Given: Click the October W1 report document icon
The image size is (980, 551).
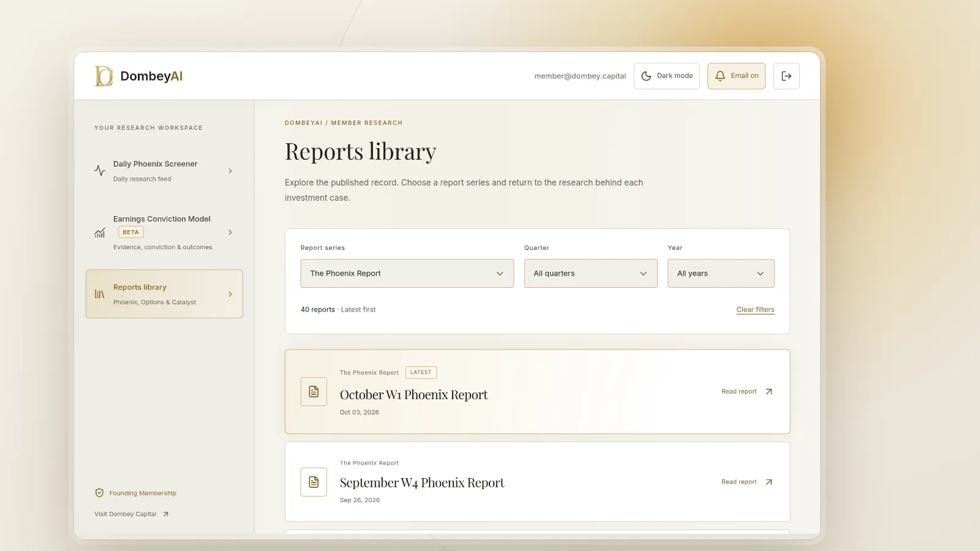Looking at the screenshot, I should pyautogui.click(x=314, y=392).
